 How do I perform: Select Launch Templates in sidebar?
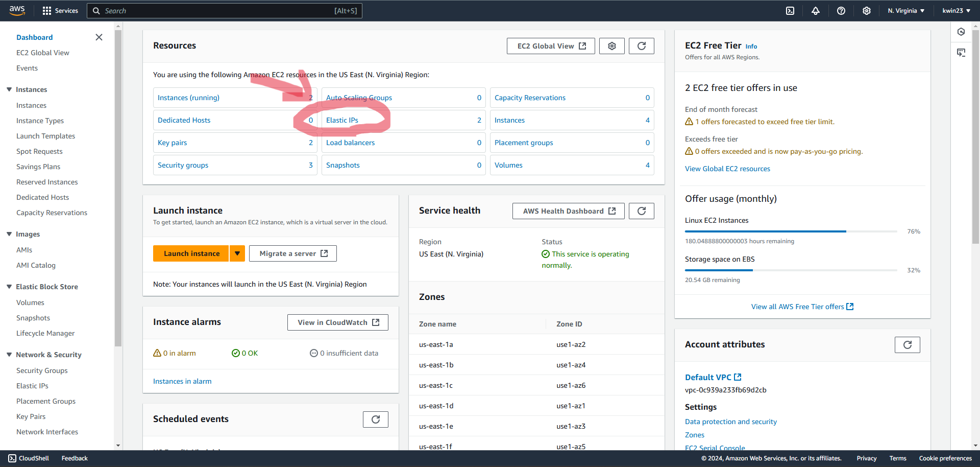tap(45, 136)
